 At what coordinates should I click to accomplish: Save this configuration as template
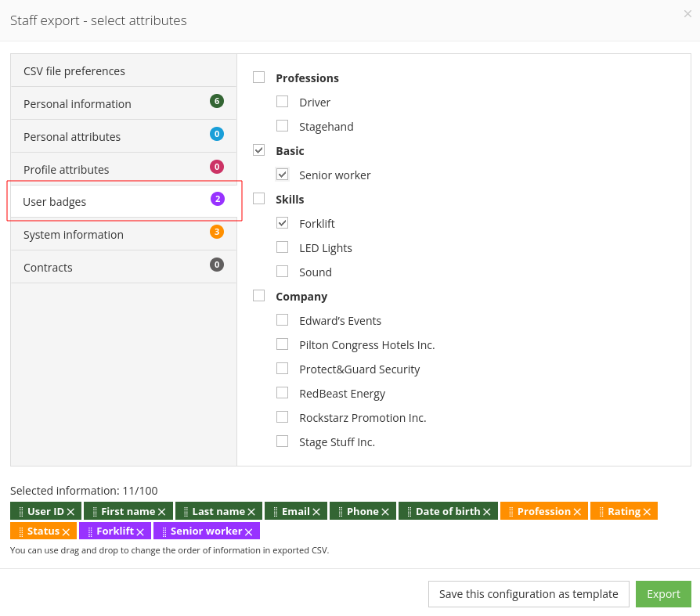click(x=529, y=594)
